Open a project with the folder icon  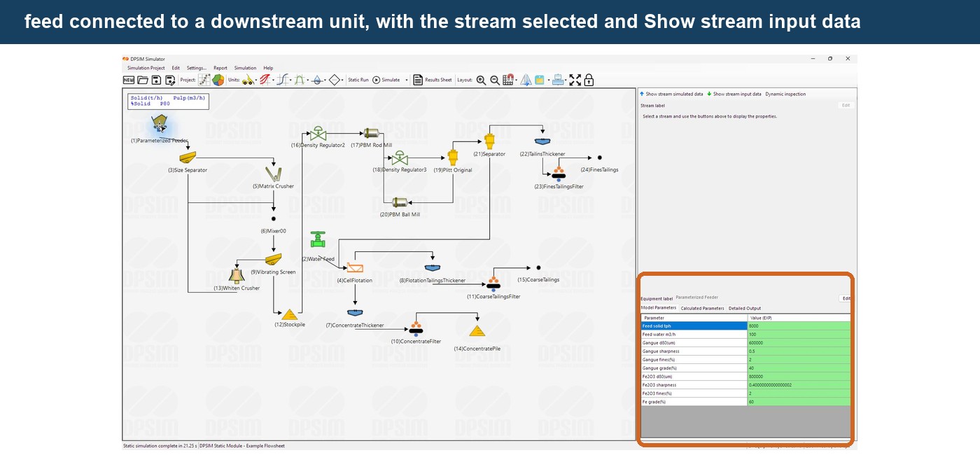[x=143, y=80]
